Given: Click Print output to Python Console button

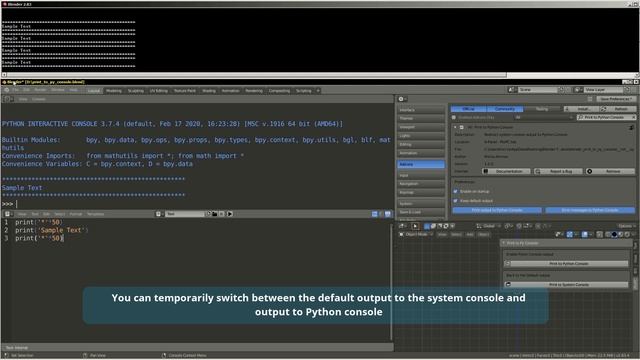Looking at the screenshot, I should [x=497, y=210].
